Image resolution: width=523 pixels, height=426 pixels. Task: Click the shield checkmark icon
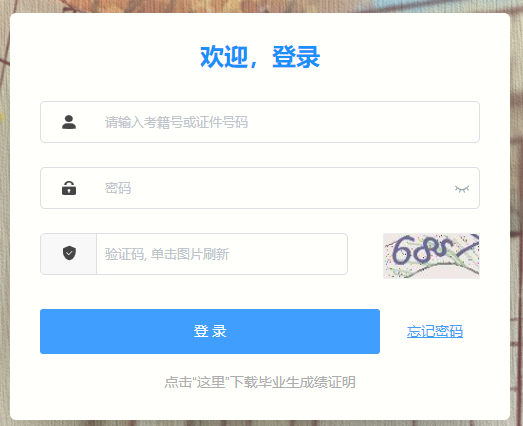click(69, 253)
